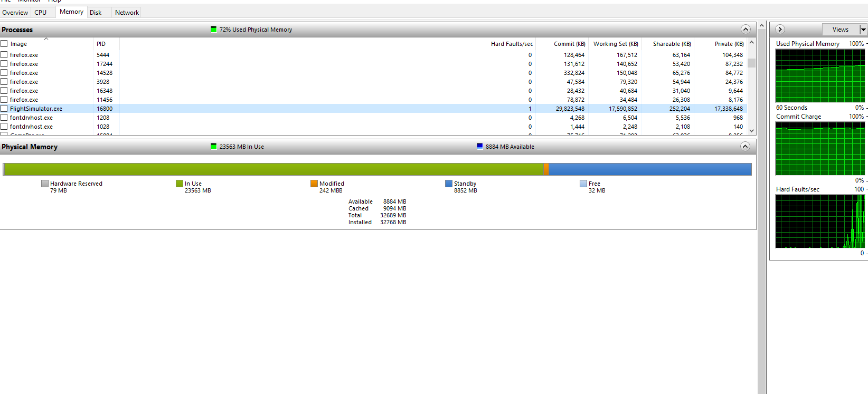The height and width of the screenshot is (394, 868).
Task: Toggle the select-all Image checkbox
Action: (4, 44)
